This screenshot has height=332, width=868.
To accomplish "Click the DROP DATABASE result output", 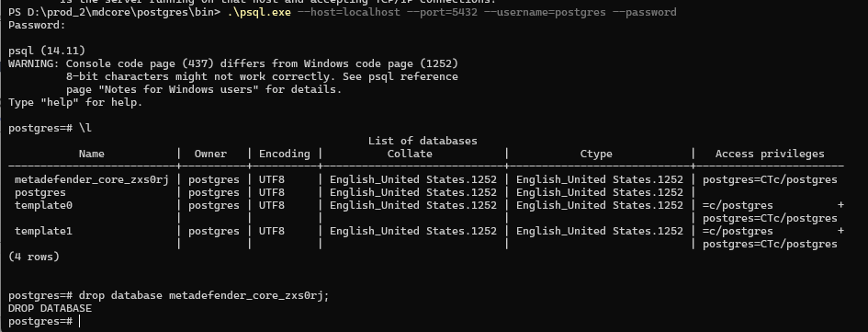I will pos(50,308).
